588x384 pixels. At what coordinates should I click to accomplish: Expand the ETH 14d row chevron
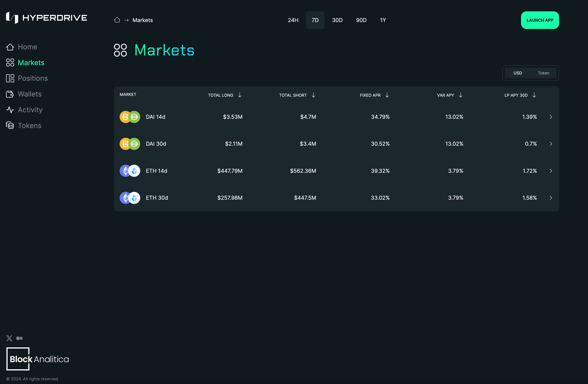(x=551, y=171)
